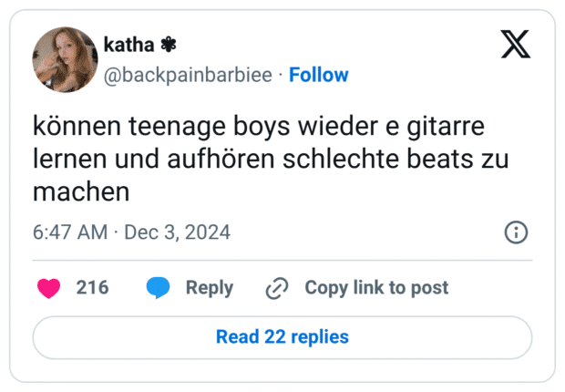Click the 216 likes count
The width and height of the screenshot is (565, 392).
[92, 288]
